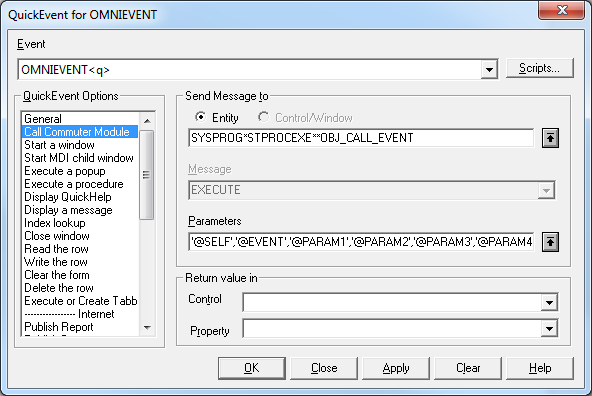592x396 pixels.
Task: Expand the Control return value dropdown
Action: (x=549, y=302)
